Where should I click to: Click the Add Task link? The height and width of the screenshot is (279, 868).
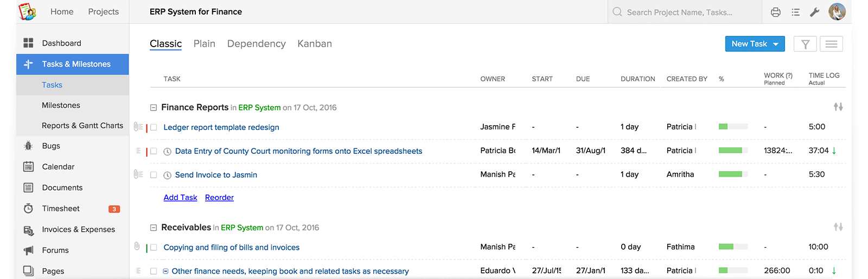click(x=180, y=198)
